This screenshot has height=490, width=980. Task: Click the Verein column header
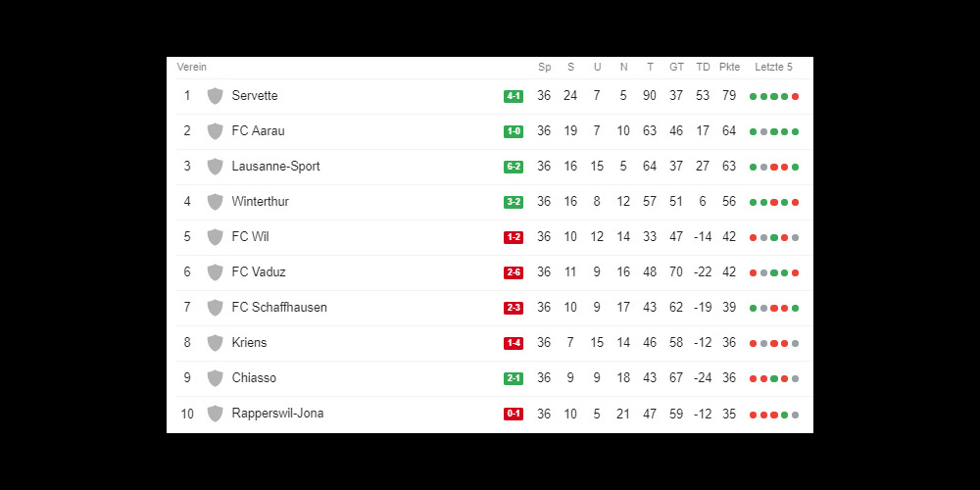192,67
